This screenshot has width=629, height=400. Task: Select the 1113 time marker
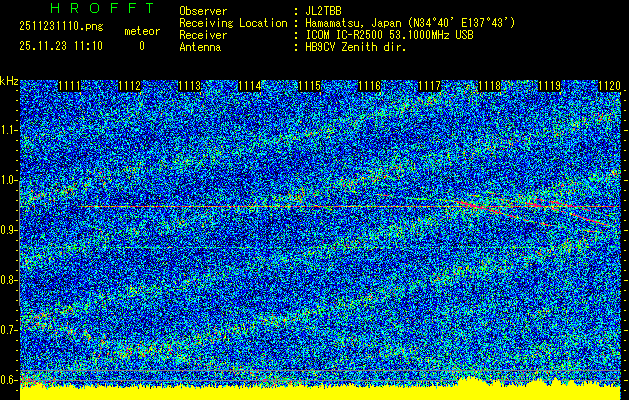[190, 87]
